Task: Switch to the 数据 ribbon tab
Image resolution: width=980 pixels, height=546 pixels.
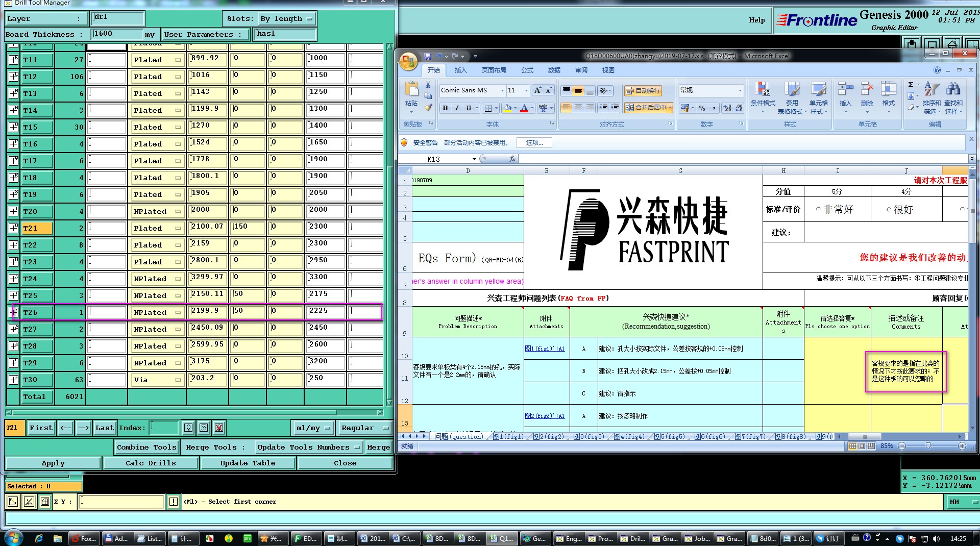Action: [554, 70]
